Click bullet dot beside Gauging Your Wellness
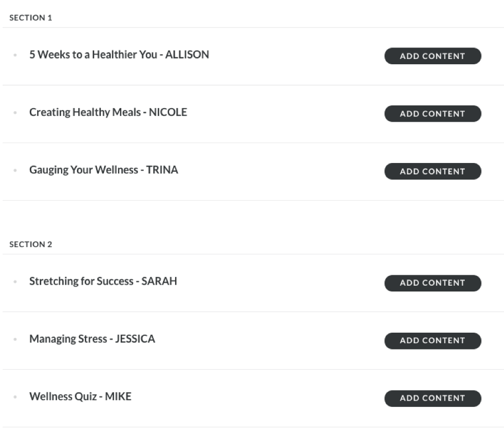The image size is (504, 433). 15,170
